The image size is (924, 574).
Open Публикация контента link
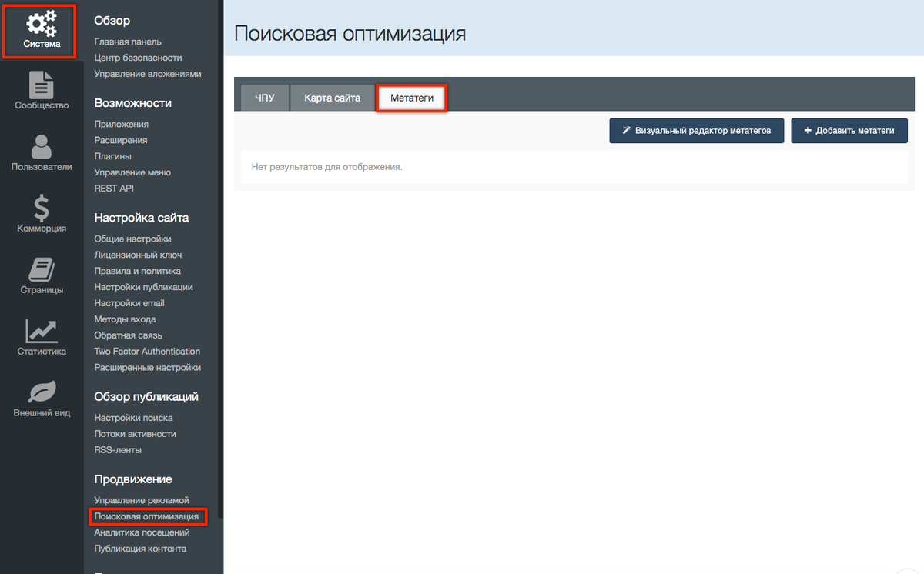[140, 549]
